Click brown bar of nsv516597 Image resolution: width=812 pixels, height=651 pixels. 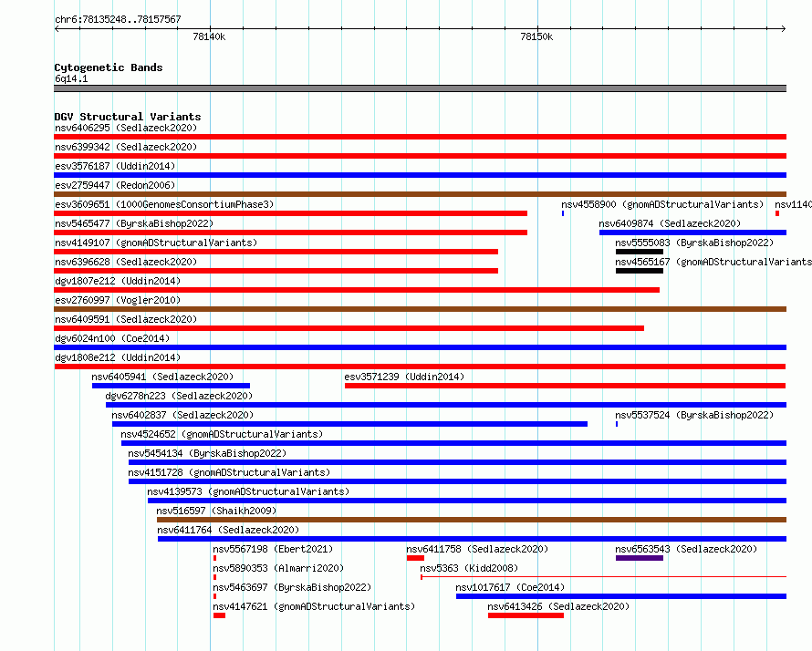472,520
